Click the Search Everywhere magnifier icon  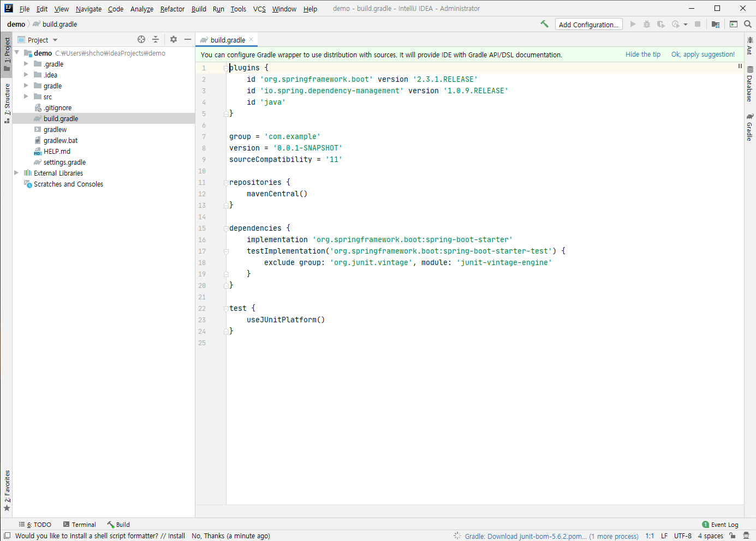pos(748,24)
